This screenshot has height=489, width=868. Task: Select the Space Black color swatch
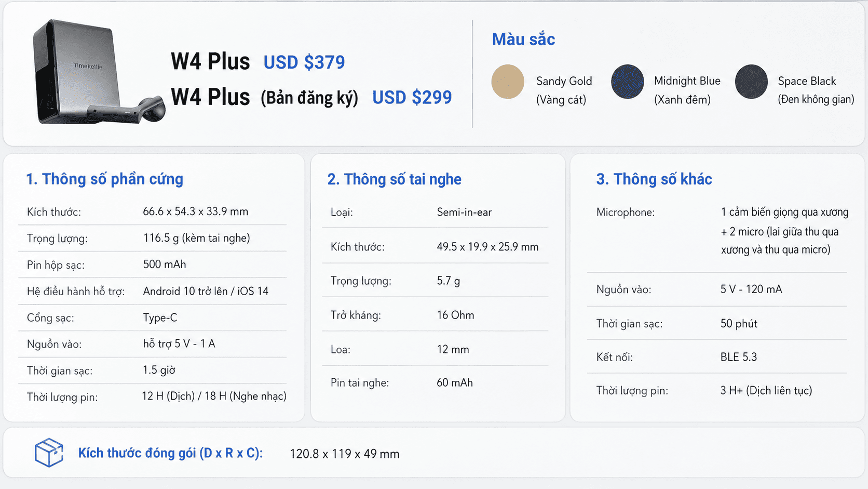pos(751,82)
